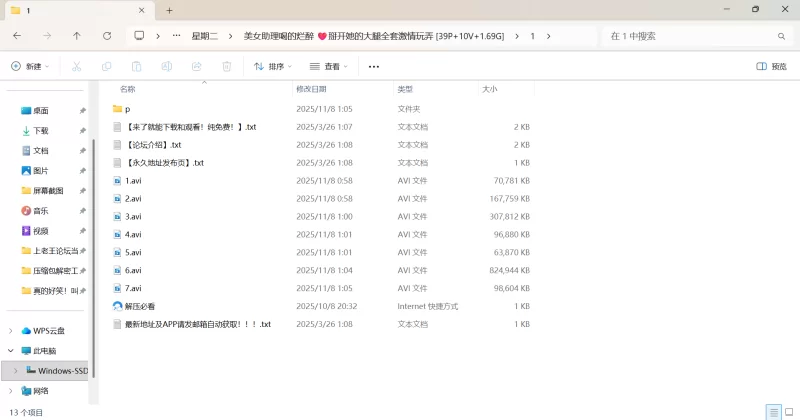Switch to details view in status bar
Viewport: 800px width, 420px height.
coord(772,412)
